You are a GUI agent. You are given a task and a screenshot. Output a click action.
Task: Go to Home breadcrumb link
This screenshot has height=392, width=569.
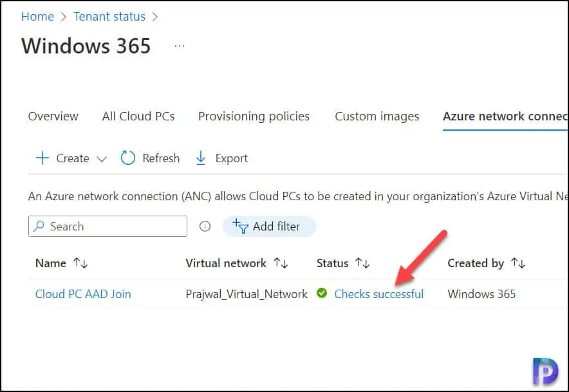point(37,16)
